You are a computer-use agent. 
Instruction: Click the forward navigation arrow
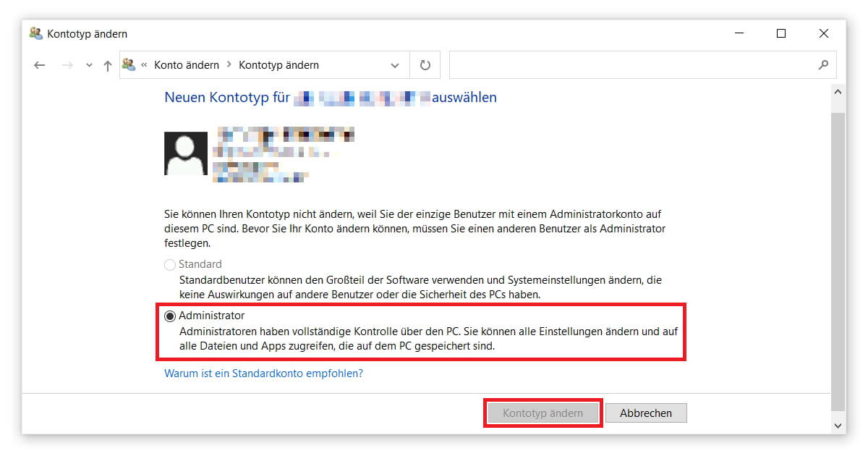(67, 64)
